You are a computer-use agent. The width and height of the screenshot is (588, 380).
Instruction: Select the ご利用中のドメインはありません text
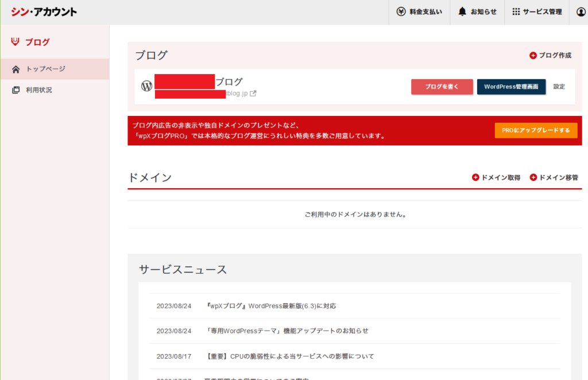(355, 215)
